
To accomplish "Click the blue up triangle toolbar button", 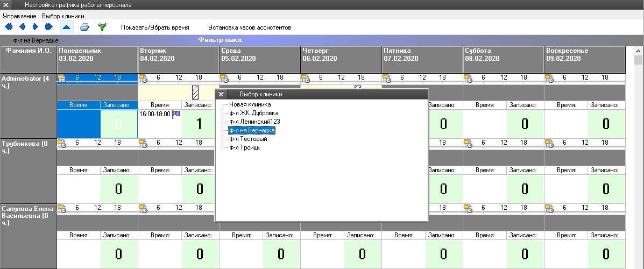I will coord(66,27).
